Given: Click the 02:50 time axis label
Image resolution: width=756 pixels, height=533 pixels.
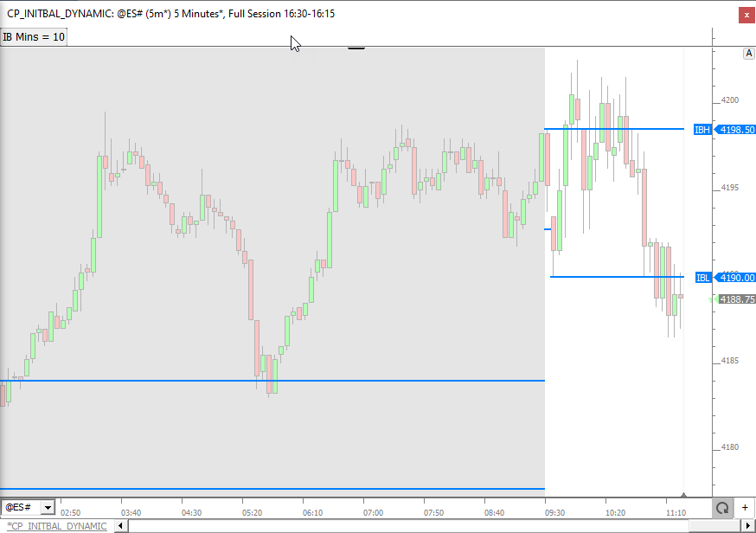Looking at the screenshot, I should coord(70,513).
